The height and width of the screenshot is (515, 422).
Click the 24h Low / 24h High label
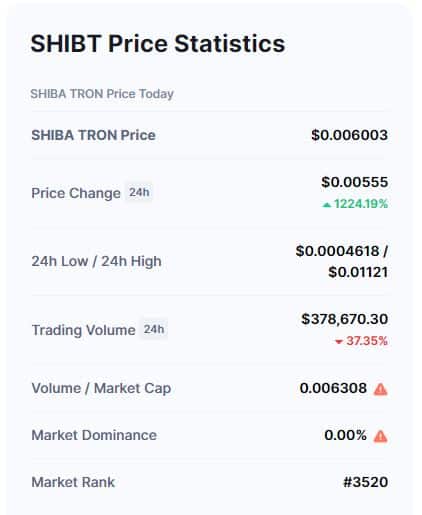[x=97, y=261]
